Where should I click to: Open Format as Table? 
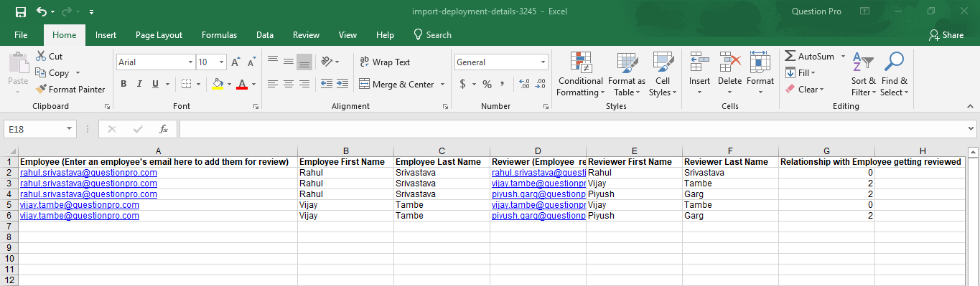(626, 74)
